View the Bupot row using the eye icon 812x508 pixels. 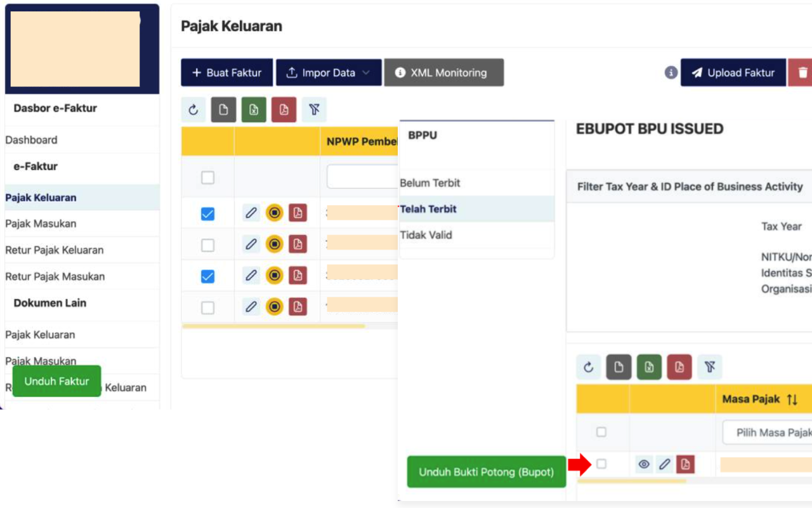tap(644, 464)
